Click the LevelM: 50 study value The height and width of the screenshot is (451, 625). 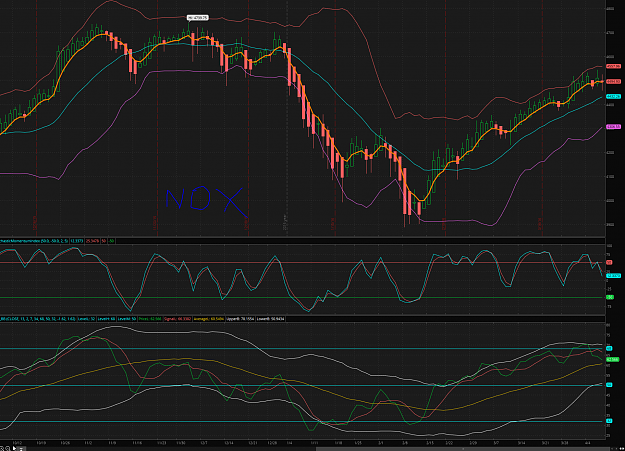[127, 319]
